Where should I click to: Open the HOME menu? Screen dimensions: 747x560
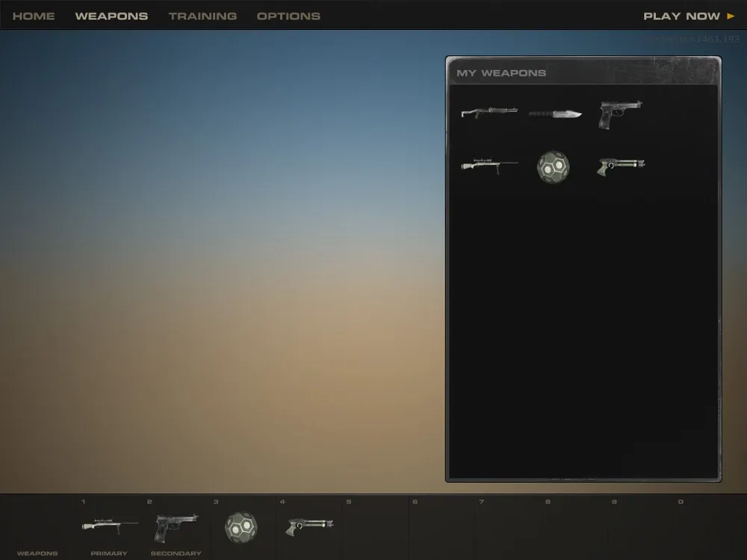[34, 16]
